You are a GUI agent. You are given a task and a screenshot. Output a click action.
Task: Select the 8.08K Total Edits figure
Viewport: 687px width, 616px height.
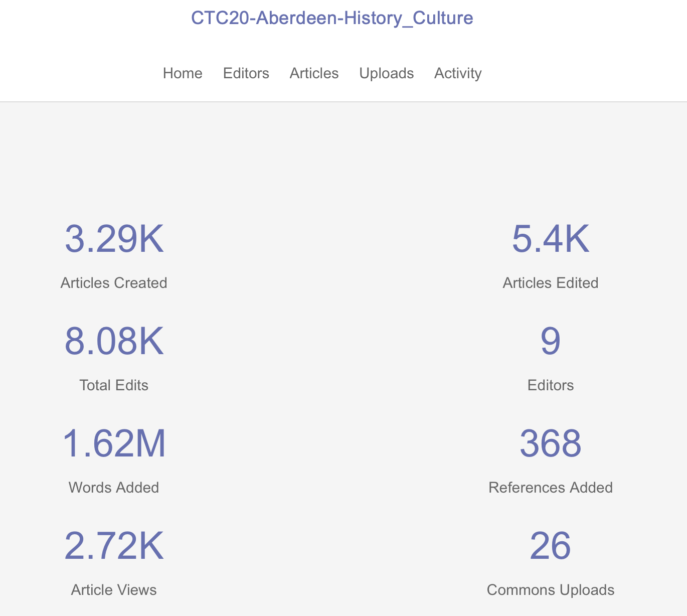click(x=113, y=342)
